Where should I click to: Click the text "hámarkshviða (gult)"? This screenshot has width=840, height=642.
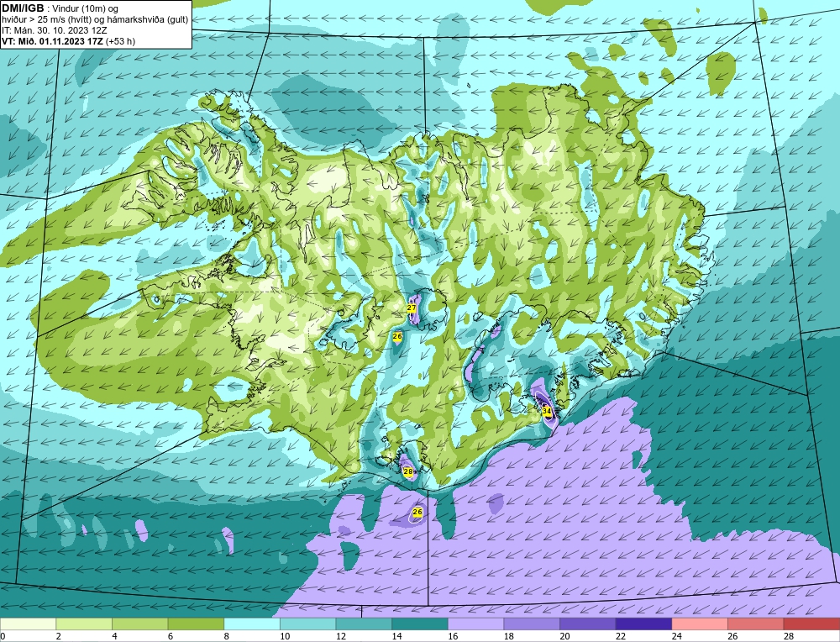click(148, 19)
